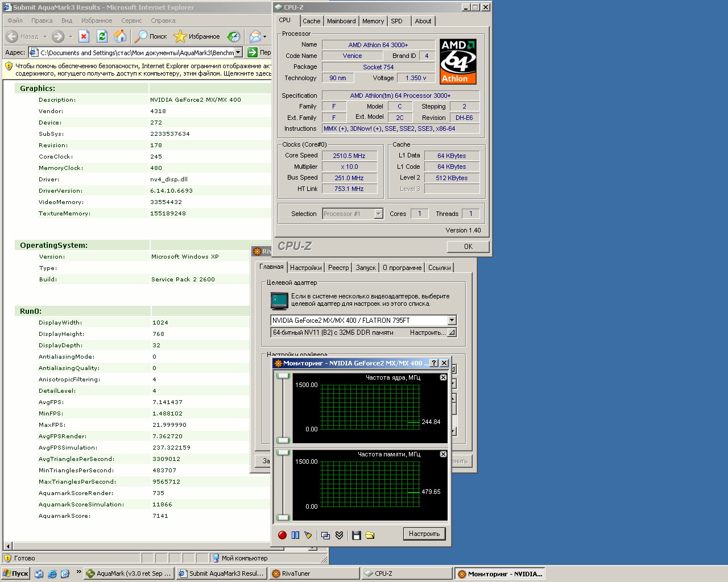Switch to the Mainboard tab in CPU-Z
The height and width of the screenshot is (582, 728).
coord(341,21)
